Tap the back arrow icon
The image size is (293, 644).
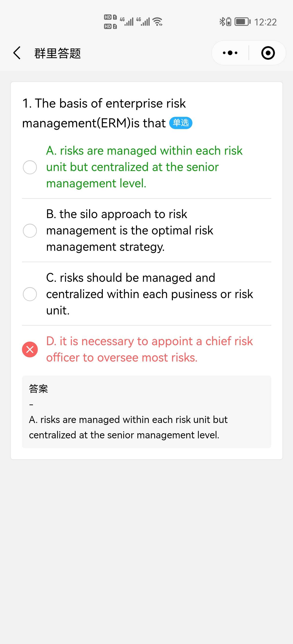(x=17, y=53)
